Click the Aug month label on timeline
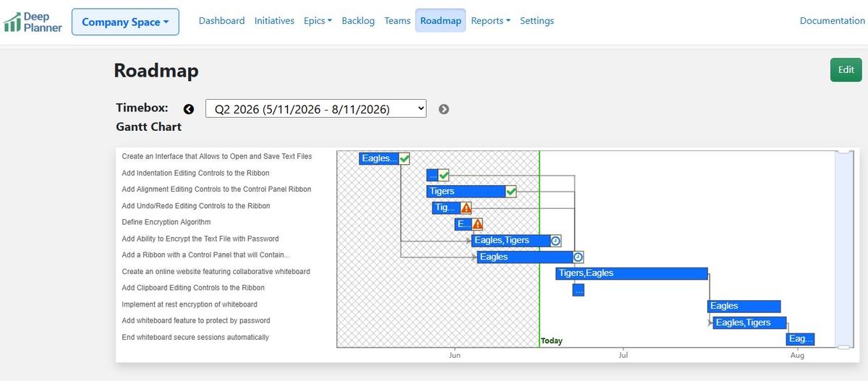868x381 pixels. click(797, 356)
